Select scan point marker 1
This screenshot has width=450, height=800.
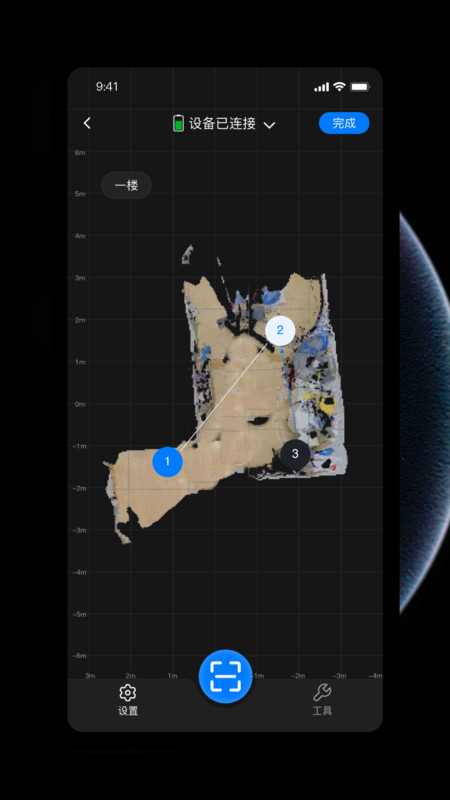point(167,462)
